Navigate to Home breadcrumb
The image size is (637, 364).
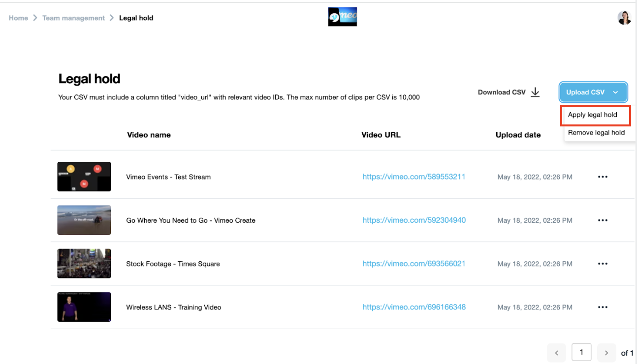click(x=18, y=18)
